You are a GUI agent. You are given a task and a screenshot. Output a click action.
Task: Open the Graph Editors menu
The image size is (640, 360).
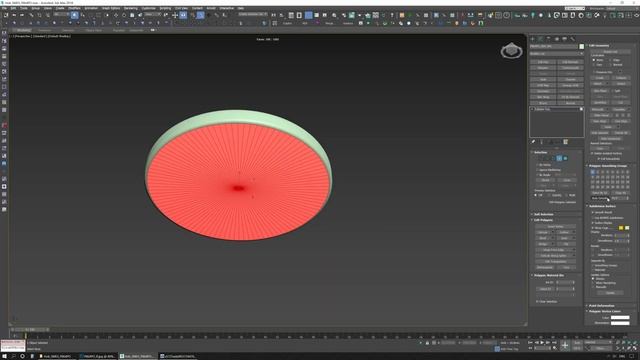tap(111, 8)
